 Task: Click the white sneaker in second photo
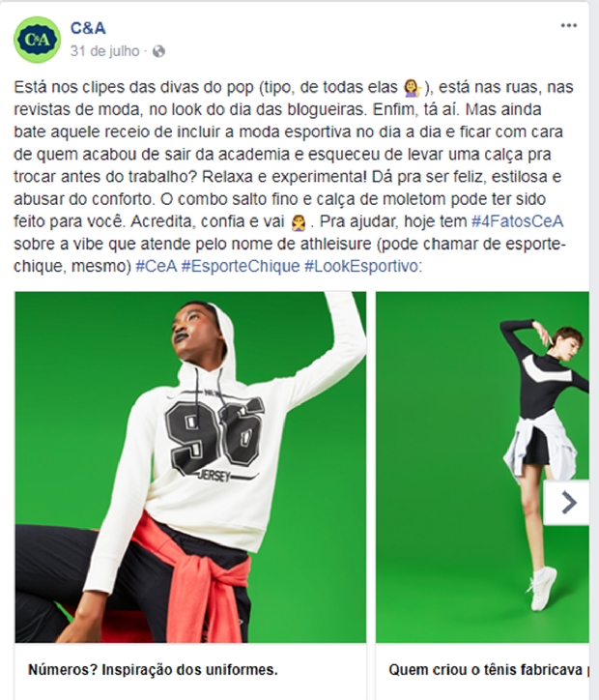(542, 588)
